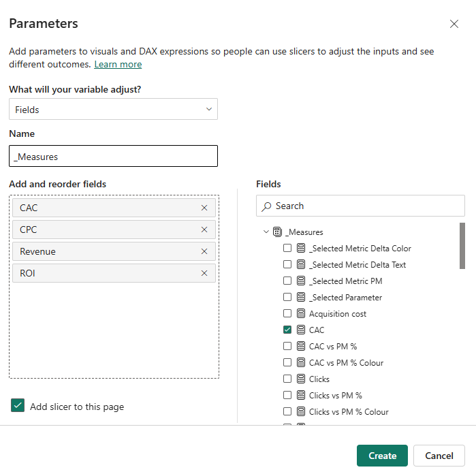Image resolution: width=476 pixels, height=474 pixels.
Task: Check _Selected Metric Delta Color checkbox
Action: tap(287, 248)
